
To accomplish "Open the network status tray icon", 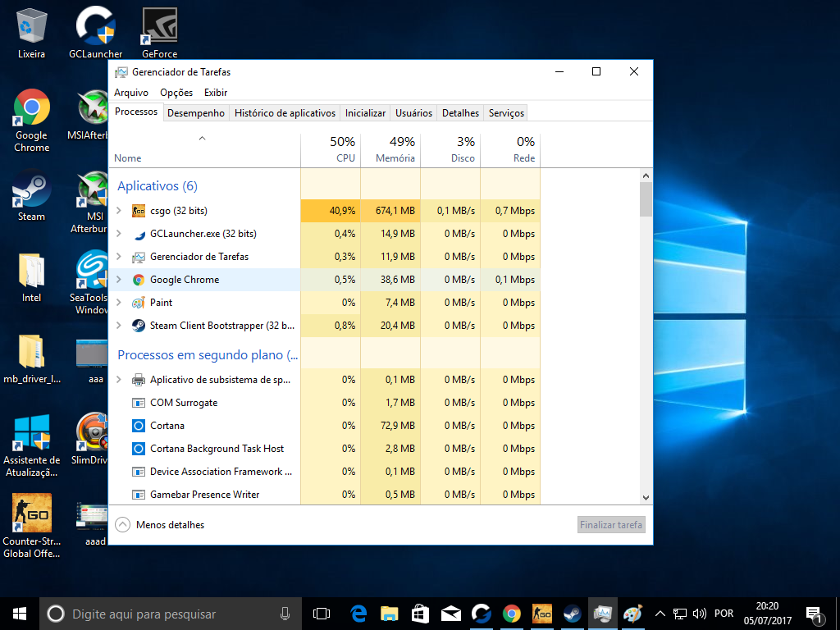I will tap(680, 614).
